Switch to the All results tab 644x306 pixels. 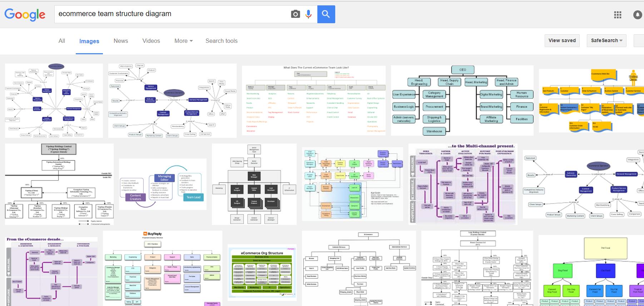pos(62,41)
